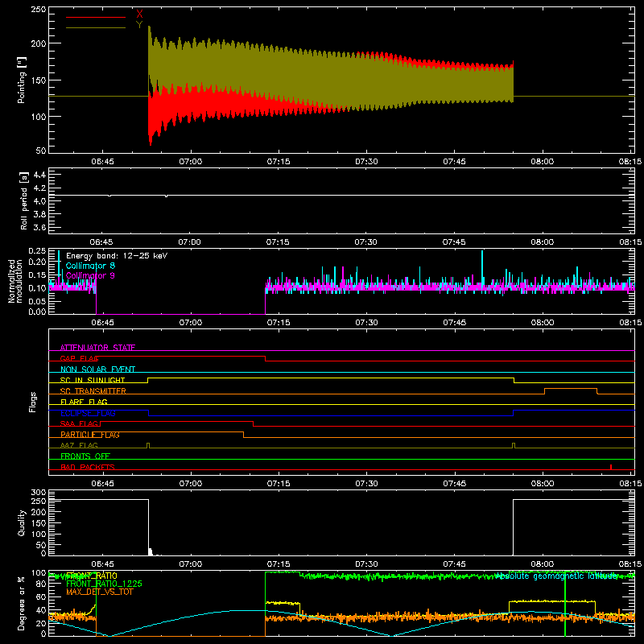Click the 07:15 time label under modulation plot
644x644 pixels.
click(x=279, y=323)
